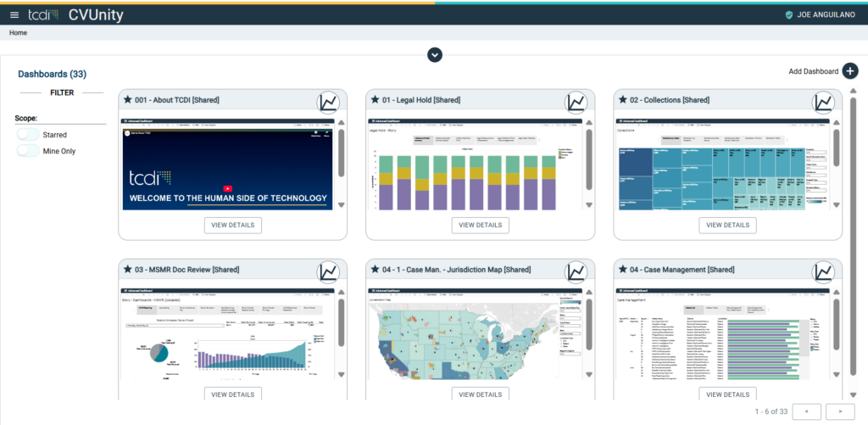
Task: Click the Add Dashboard plus icon
Action: tap(850, 71)
